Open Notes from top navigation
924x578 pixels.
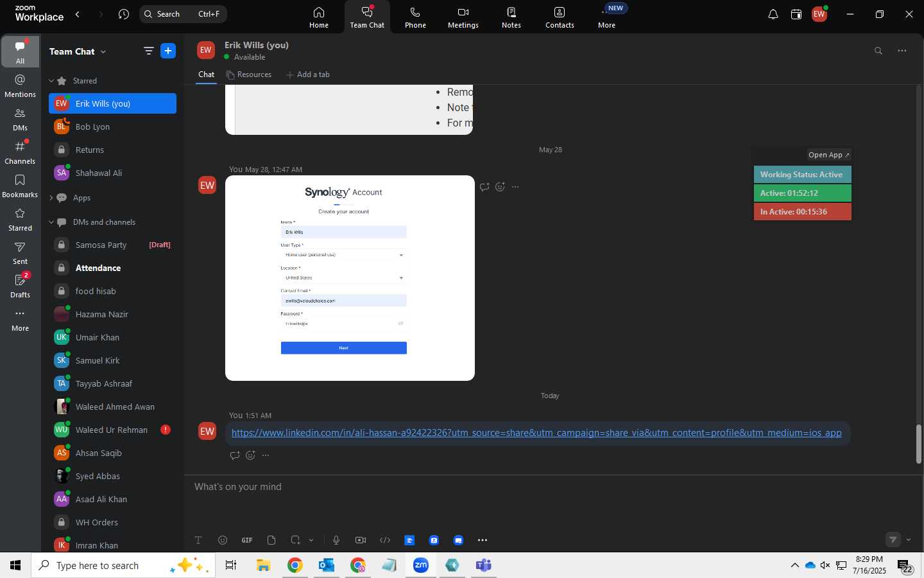point(511,17)
